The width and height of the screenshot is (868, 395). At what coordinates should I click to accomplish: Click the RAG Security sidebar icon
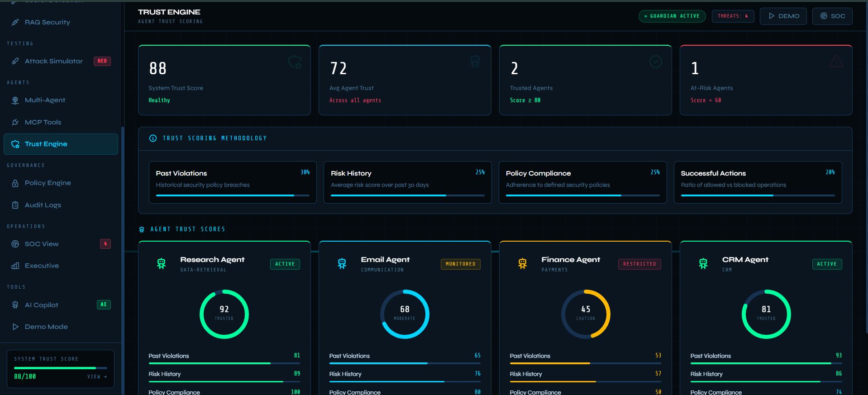pos(15,22)
